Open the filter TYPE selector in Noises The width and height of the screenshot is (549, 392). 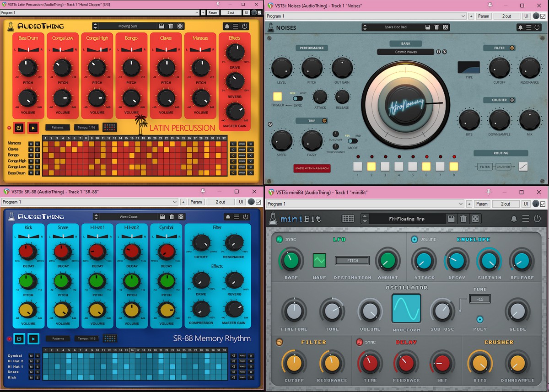[469, 67]
